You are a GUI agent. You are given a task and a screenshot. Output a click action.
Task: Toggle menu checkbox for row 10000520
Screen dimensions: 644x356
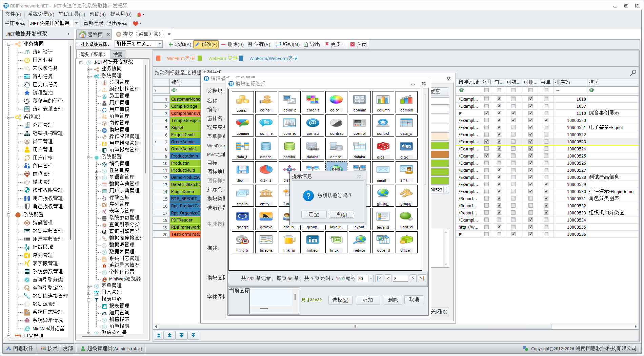tap(546, 120)
